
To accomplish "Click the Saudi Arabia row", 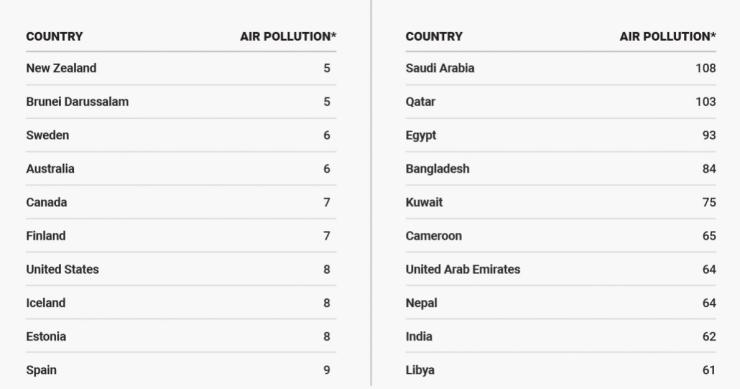I will tap(561, 68).
